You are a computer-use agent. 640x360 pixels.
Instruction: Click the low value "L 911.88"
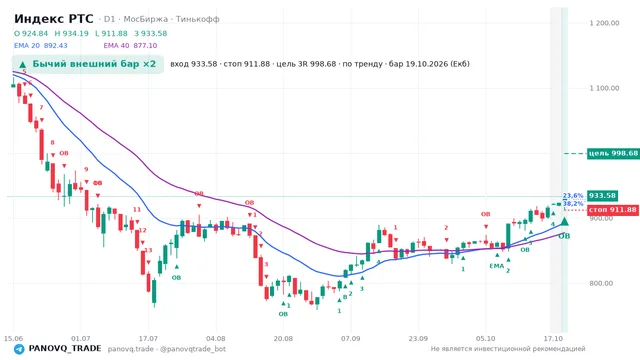(x=111, y=33)
